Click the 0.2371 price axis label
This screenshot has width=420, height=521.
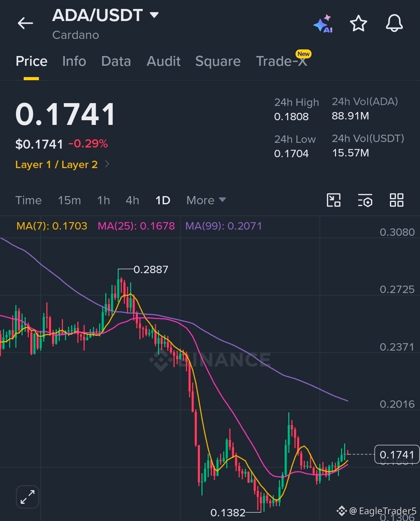[x=397, y=347]
